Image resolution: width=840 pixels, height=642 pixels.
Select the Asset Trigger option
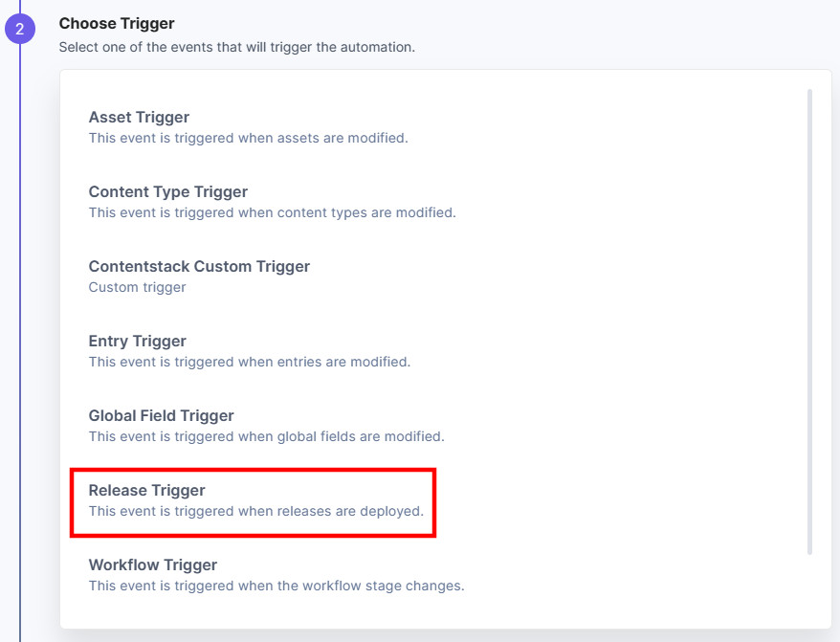248,127
